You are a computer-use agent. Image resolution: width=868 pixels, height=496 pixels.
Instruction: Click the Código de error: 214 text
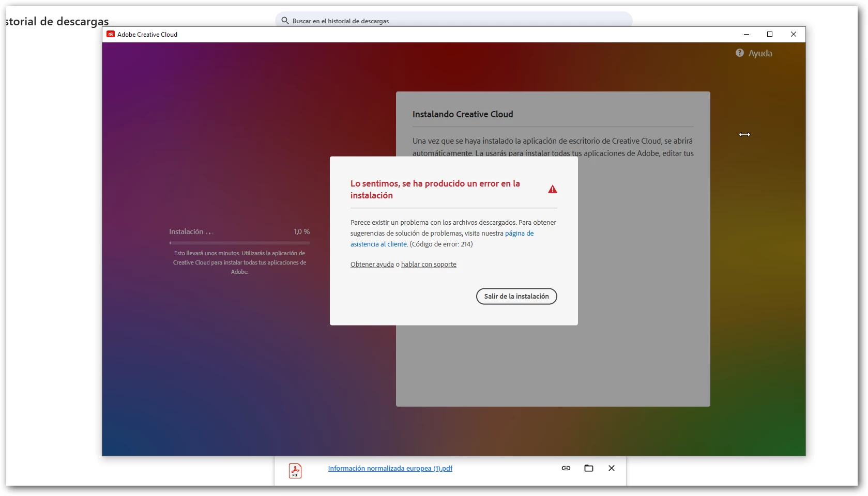tap(441, 244)
